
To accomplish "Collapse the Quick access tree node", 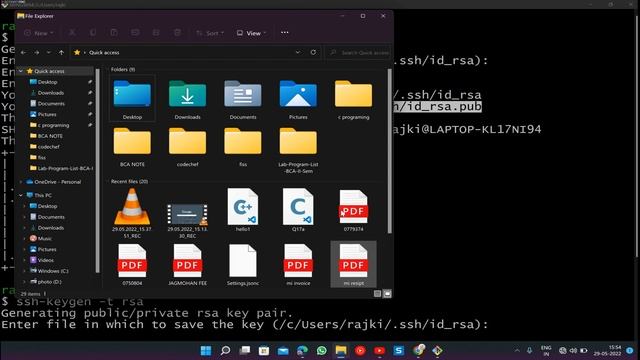I will 21,71.
